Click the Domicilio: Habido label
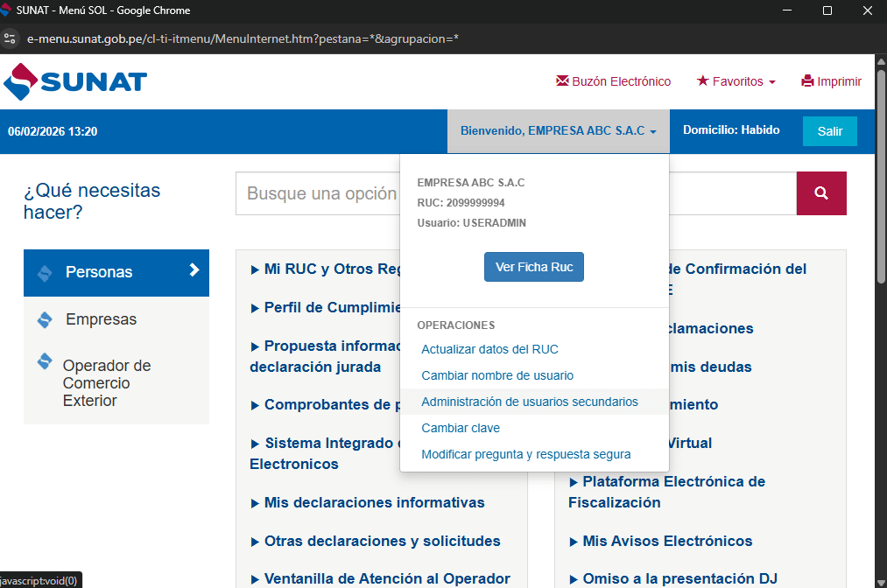Image resolution: width=887 pixels, height=588 pixels. 731,130
